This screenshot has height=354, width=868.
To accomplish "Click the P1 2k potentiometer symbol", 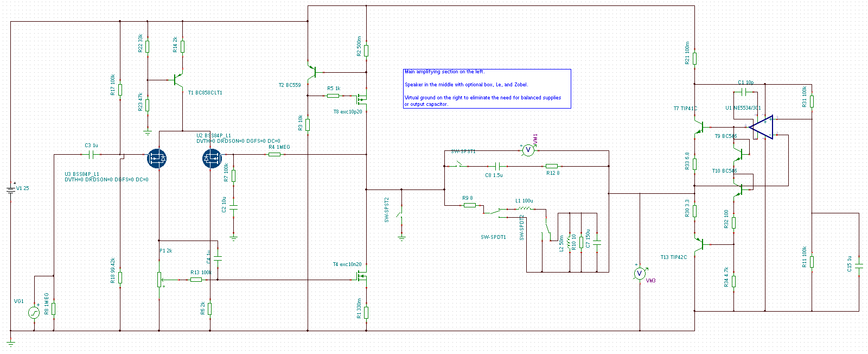I will pos(160,279).
